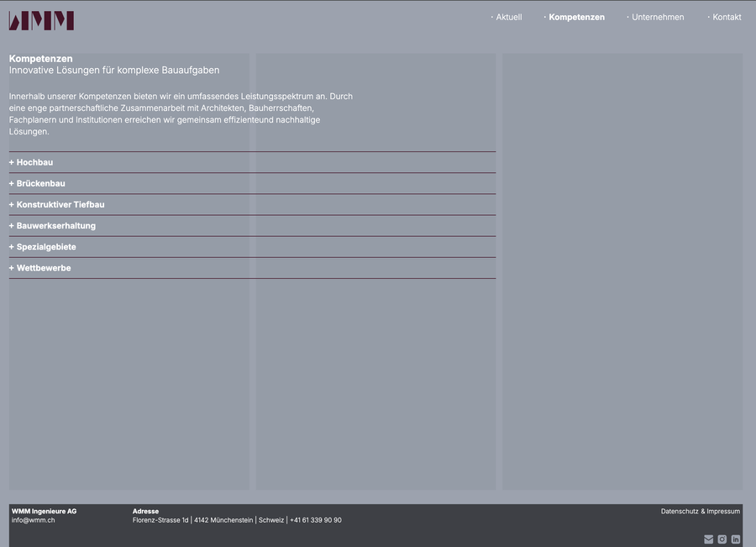Go to the Aktuell menu item

508,17
